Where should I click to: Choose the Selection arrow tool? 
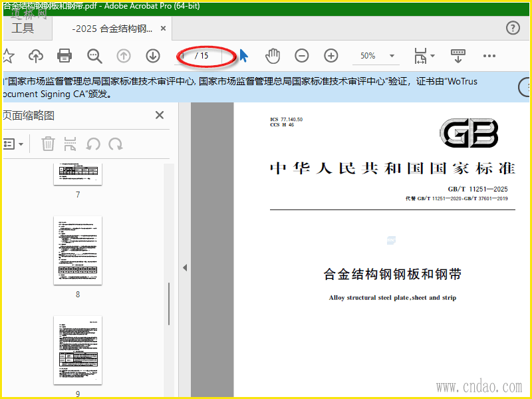pos(243,56)
